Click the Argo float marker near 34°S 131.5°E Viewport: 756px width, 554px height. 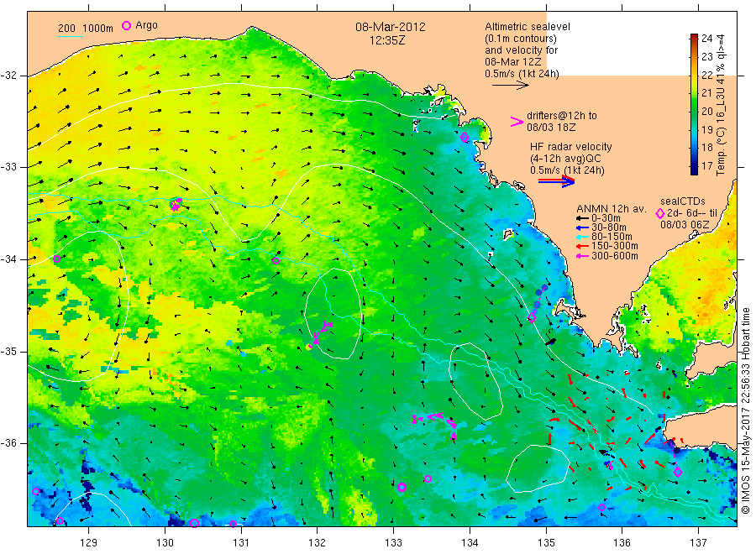[x=276, y=260]
